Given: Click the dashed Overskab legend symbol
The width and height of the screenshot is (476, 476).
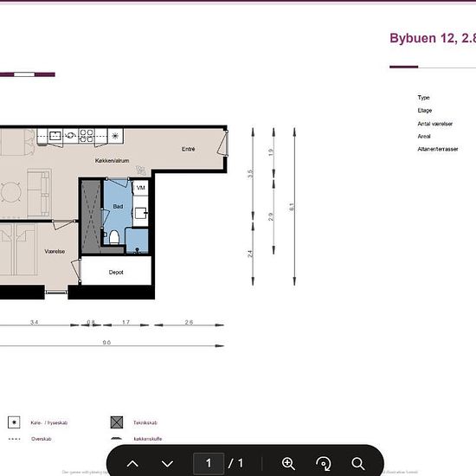Looking at the screenshot, I should point(14,439).
